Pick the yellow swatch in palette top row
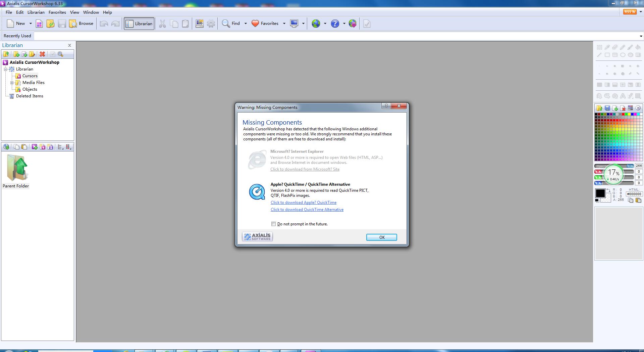 pos(629,114)
